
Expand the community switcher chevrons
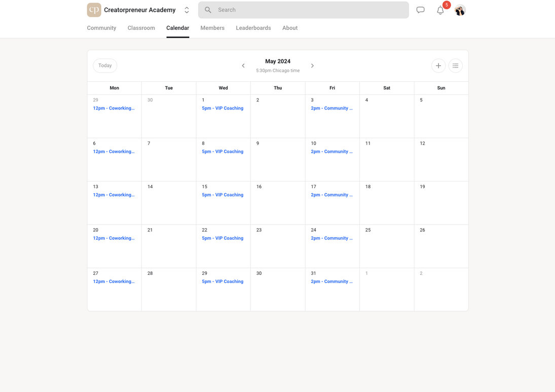(x=187, y=10)
